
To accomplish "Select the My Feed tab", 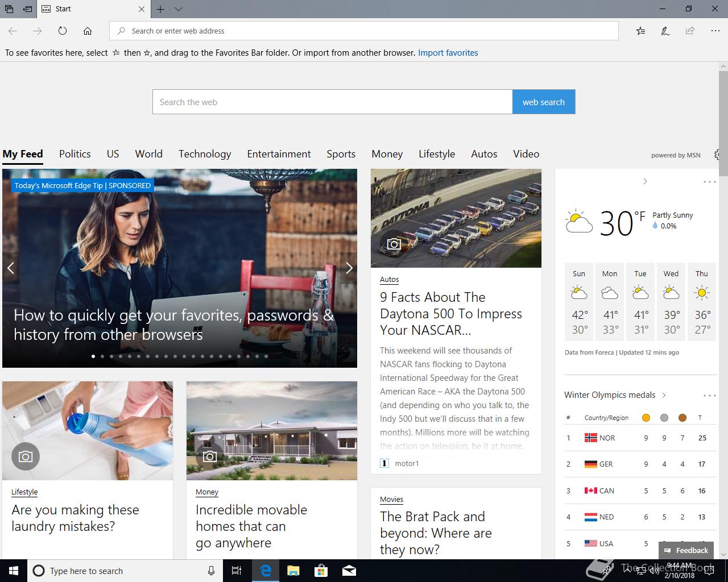I will [x=23, y=154].
